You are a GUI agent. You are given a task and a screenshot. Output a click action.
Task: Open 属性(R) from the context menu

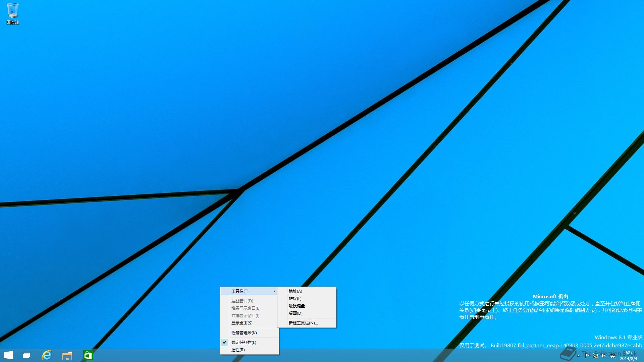tap(249, 350)
